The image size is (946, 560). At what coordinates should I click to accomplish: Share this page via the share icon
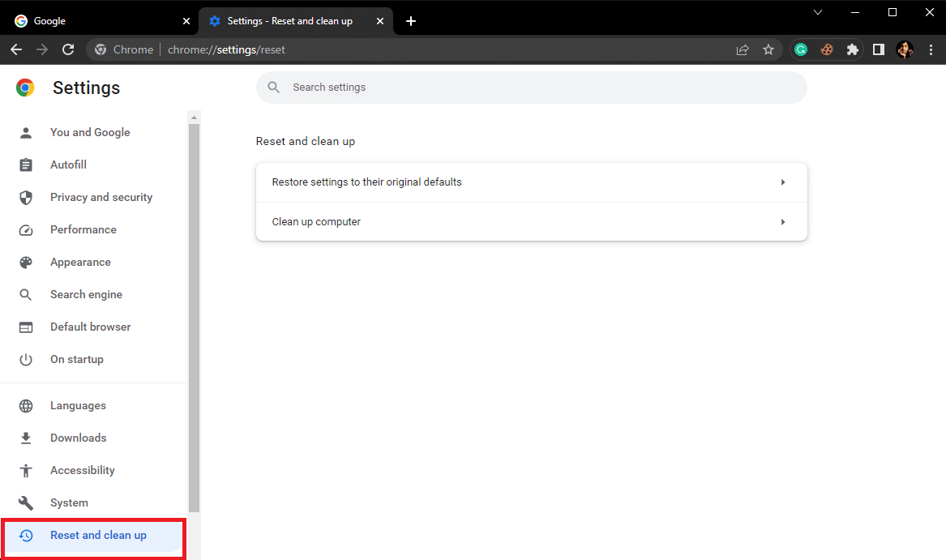(x=743, y=49)
